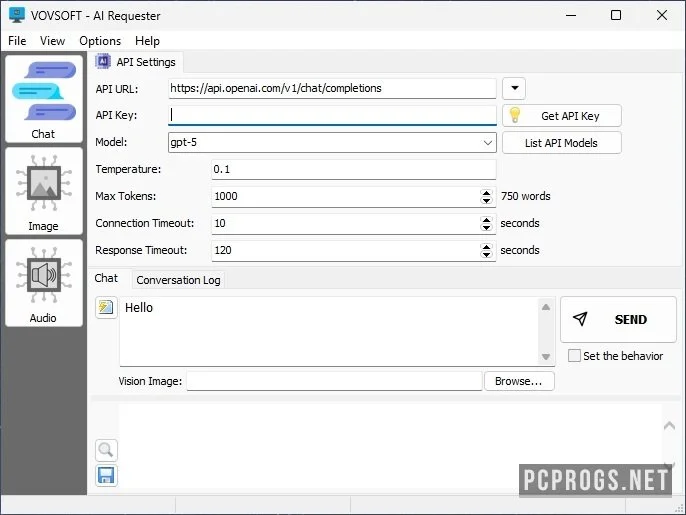Screen dimensions: 686x515
Task: Click the List API Models button
Action: coord(561,143)
